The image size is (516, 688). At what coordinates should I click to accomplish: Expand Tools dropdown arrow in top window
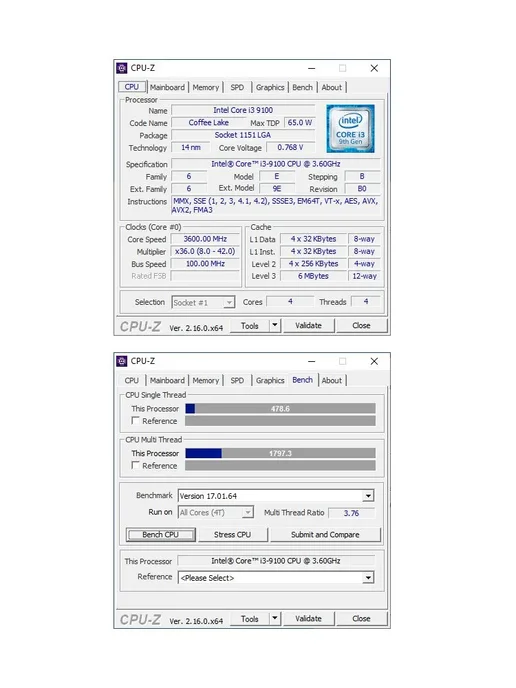pyautogui.click(x=275, y=326)
